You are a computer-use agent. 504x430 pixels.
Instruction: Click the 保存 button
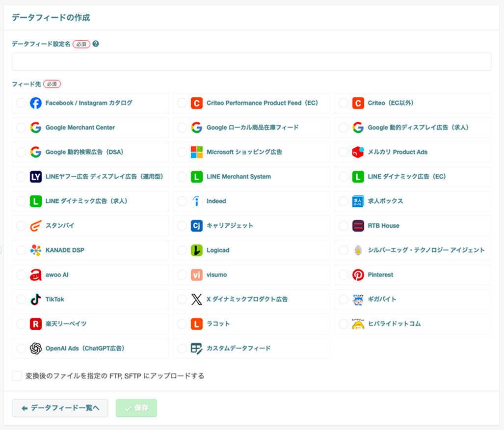(136, 408)
